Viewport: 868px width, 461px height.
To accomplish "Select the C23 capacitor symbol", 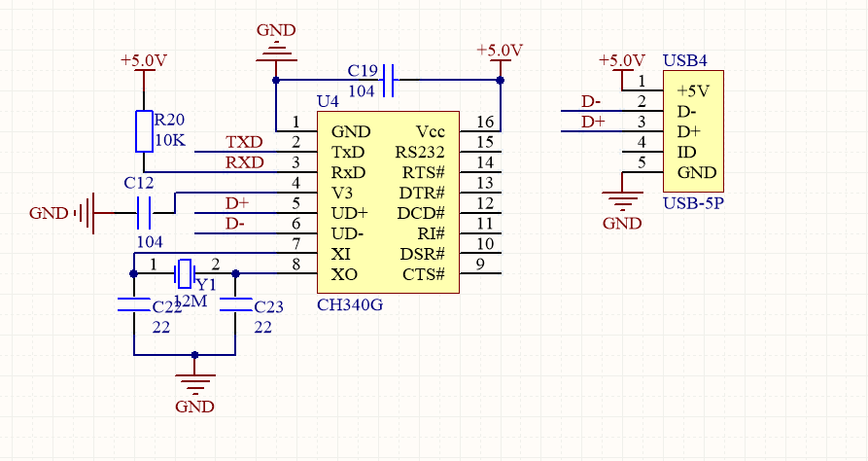I will [x=236, y=304].
